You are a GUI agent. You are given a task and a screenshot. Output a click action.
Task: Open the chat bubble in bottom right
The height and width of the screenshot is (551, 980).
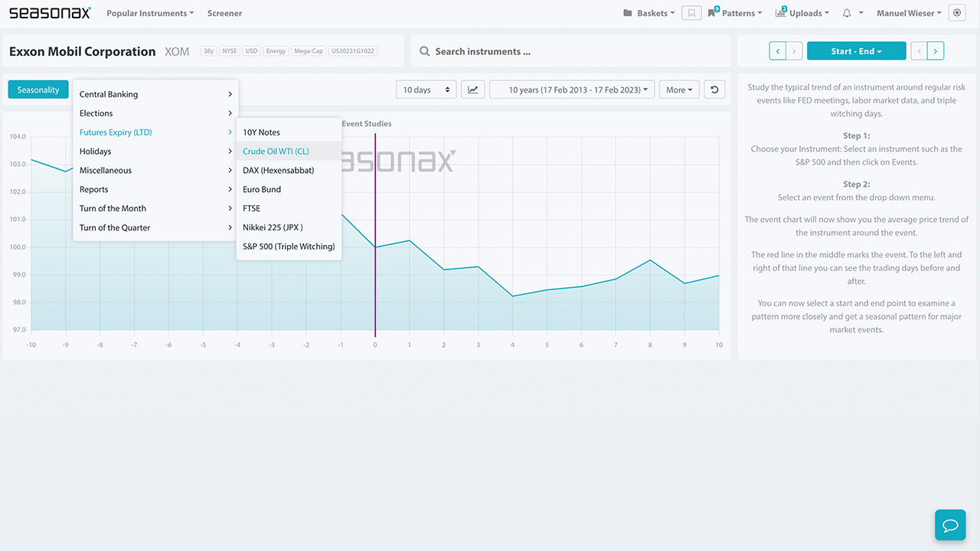coord(950,525)
